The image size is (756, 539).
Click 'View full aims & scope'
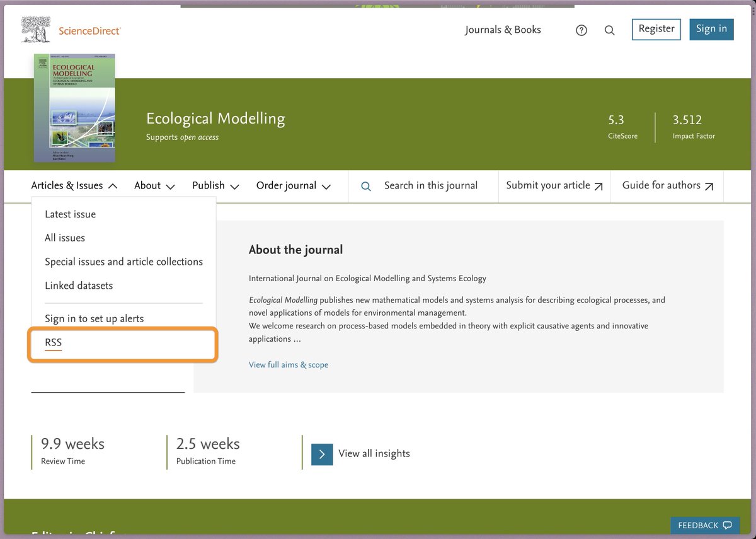point(288,364)
